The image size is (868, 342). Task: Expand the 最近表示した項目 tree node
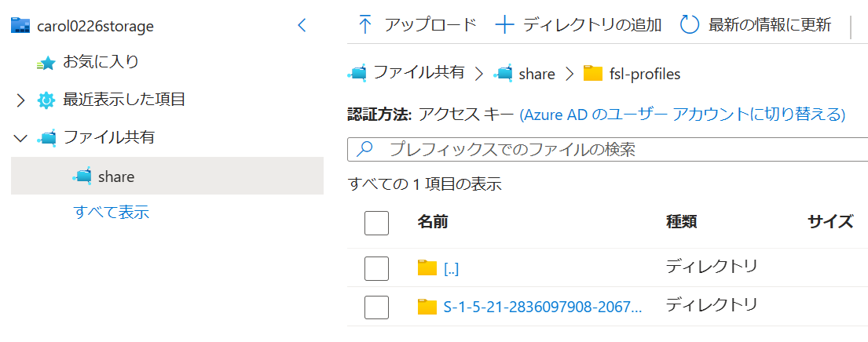tap(20, 100)
